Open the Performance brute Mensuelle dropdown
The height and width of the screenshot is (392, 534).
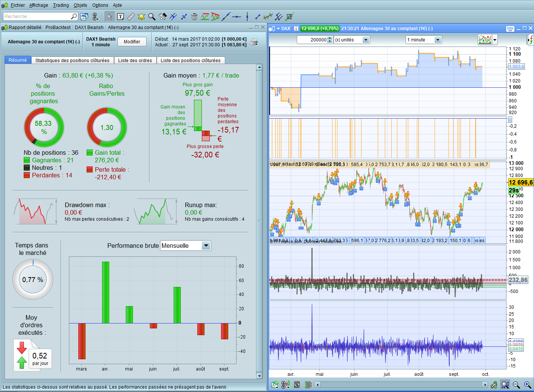[x=186, y=246]
